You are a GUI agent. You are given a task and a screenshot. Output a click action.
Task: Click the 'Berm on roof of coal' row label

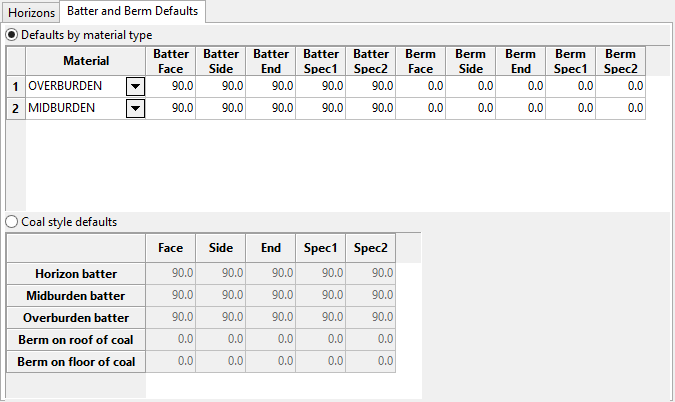(x=76, y=340)
